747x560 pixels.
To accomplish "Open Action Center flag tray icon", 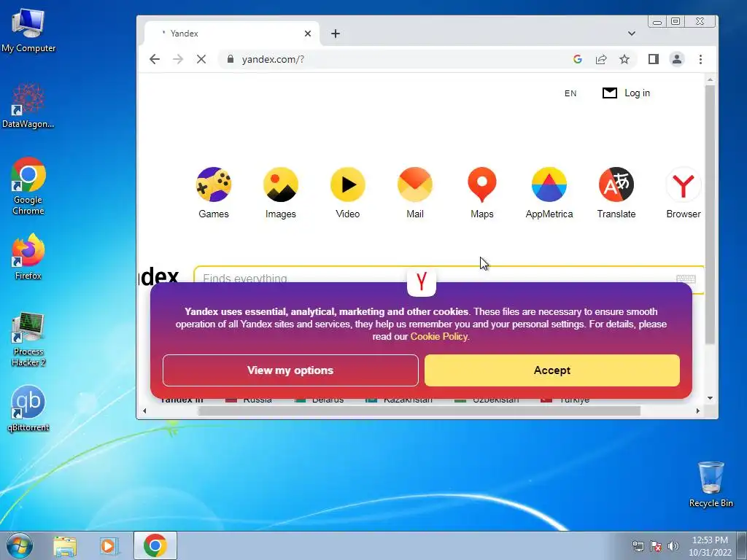I will (656, 546).
